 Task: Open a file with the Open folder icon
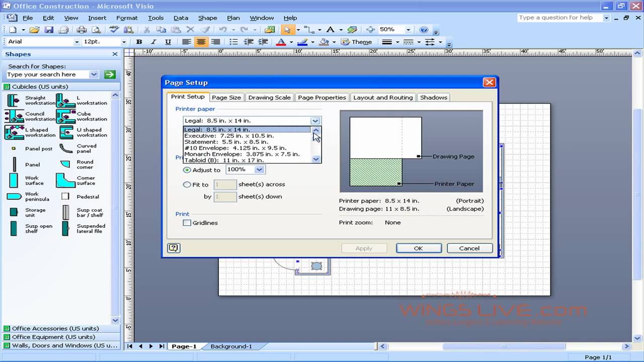coord(34,30)
